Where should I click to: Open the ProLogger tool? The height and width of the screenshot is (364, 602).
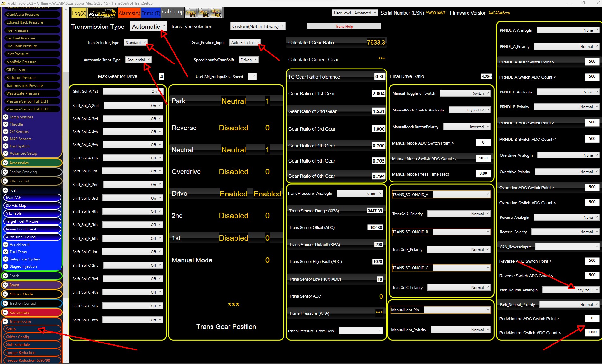[102, 13]
